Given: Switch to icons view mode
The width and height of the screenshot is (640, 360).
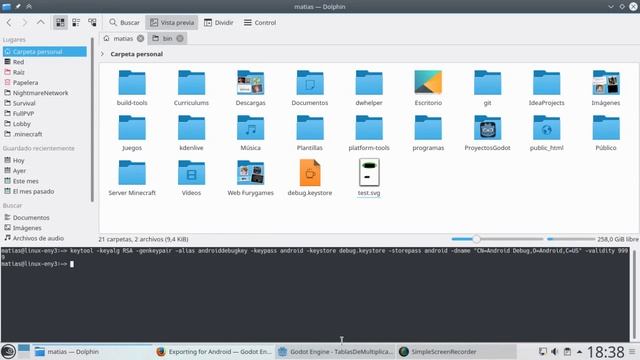Looking at the screenshot, I should click(x=60, y=23).
